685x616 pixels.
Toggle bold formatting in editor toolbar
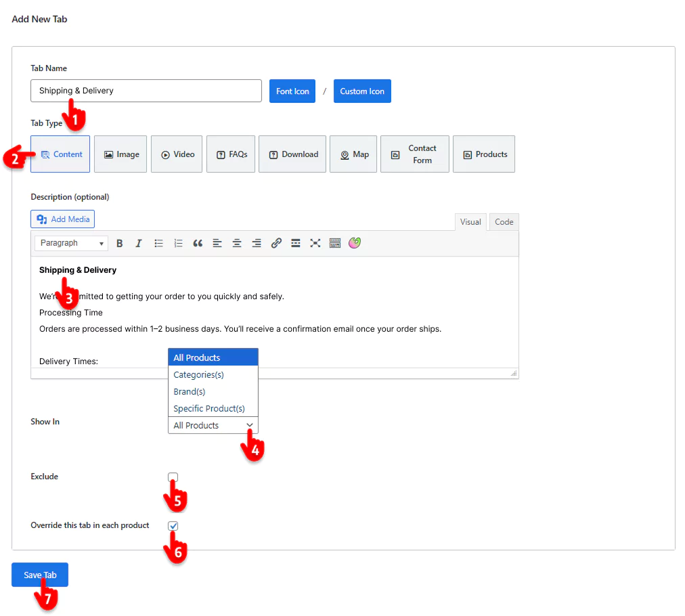click(119, 243)
